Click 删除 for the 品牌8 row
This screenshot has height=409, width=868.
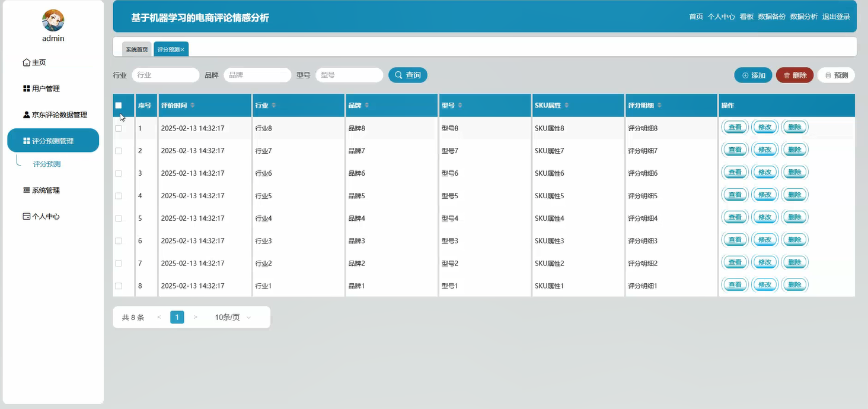tap(795, 127)
